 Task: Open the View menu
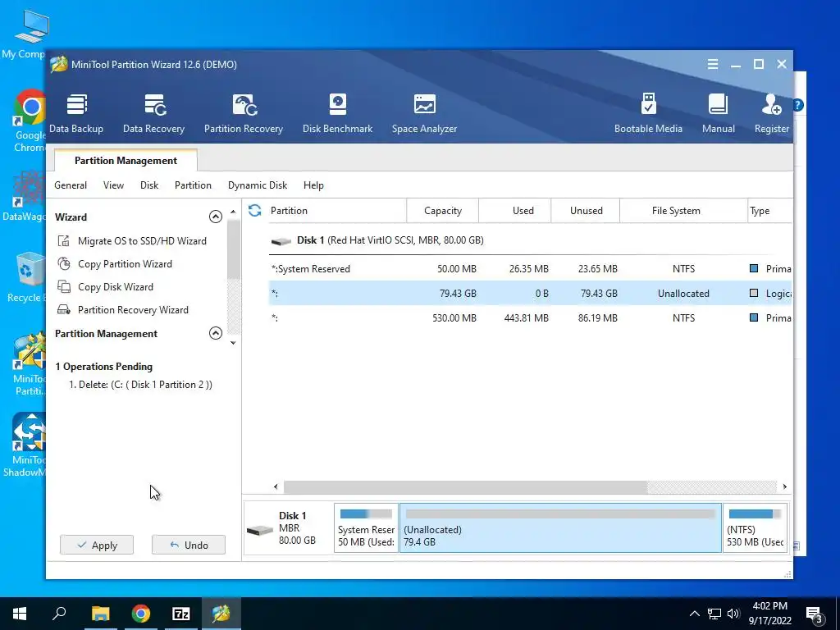113,185
